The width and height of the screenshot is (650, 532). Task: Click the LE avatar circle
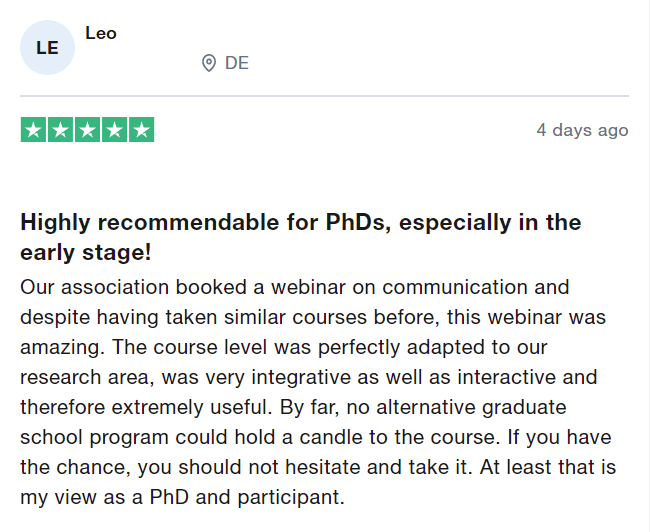(47, 48)
